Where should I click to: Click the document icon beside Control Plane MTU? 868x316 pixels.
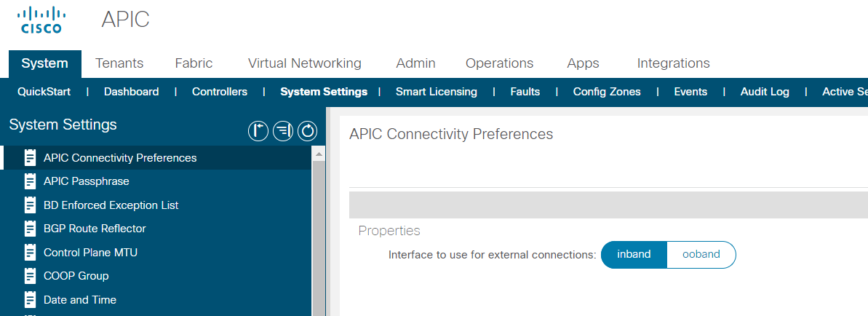click(31, 252)
